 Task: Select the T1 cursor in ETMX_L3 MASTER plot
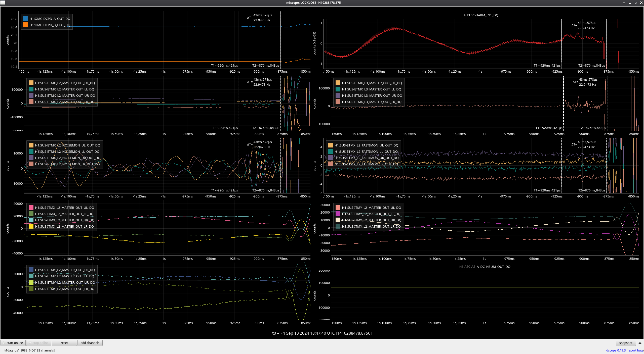(563, 104)
